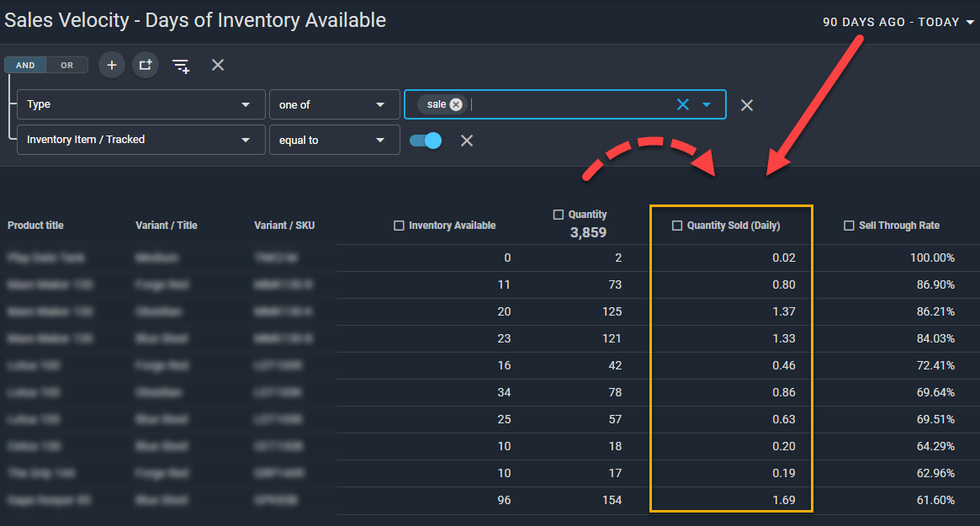Open the 'one of' operator dropdown
Image resolution: width=980 pixels, height=526 pixels.
pos(334,104)
